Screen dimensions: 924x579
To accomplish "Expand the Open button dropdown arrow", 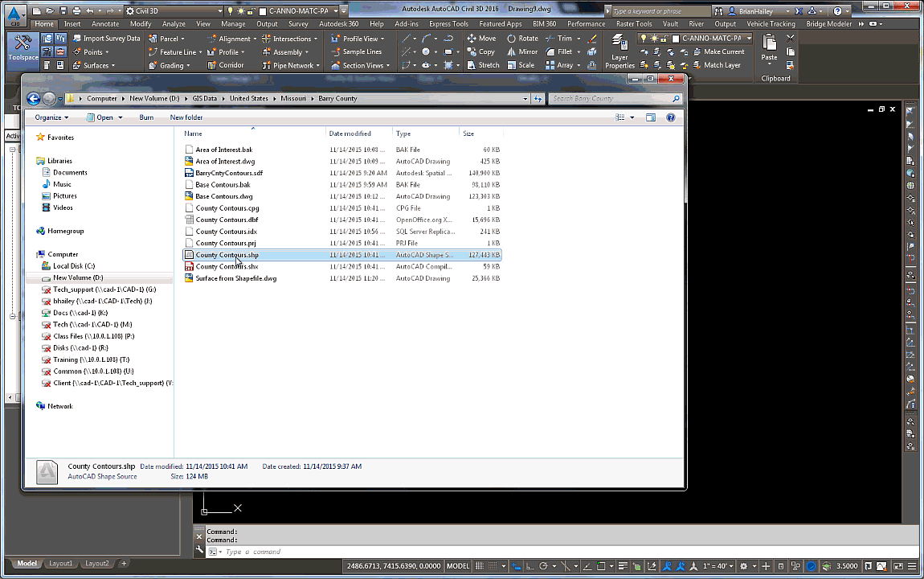I will [121, 118].
